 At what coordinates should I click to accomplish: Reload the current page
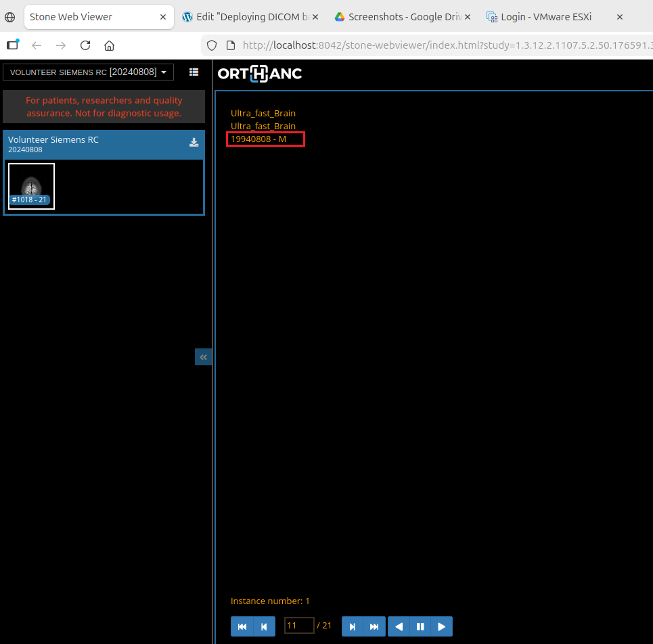coord(85,45)
